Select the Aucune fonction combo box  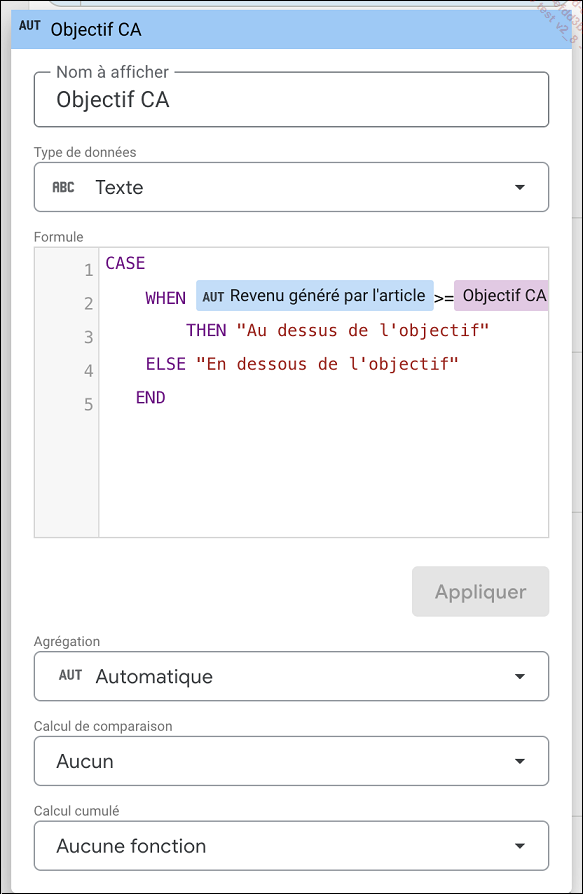[x=291, y=846]
